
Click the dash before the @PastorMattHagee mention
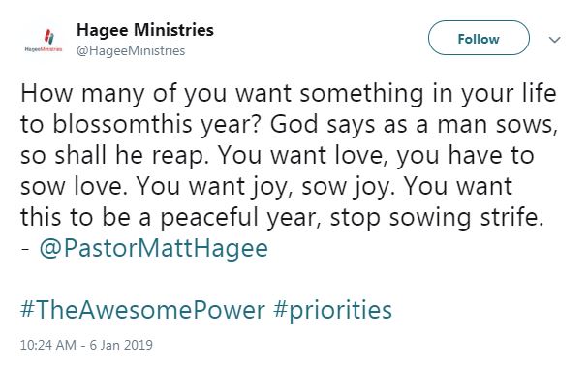25,249
